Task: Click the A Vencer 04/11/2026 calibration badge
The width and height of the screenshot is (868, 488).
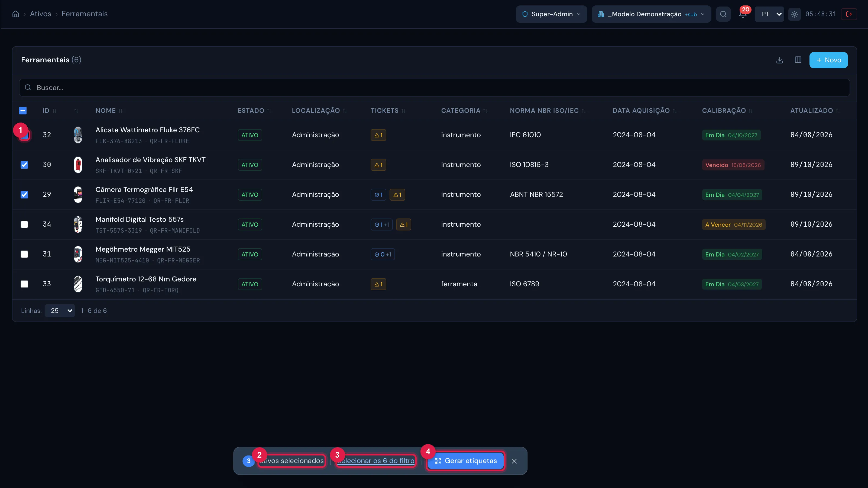Action: (734, 224)
